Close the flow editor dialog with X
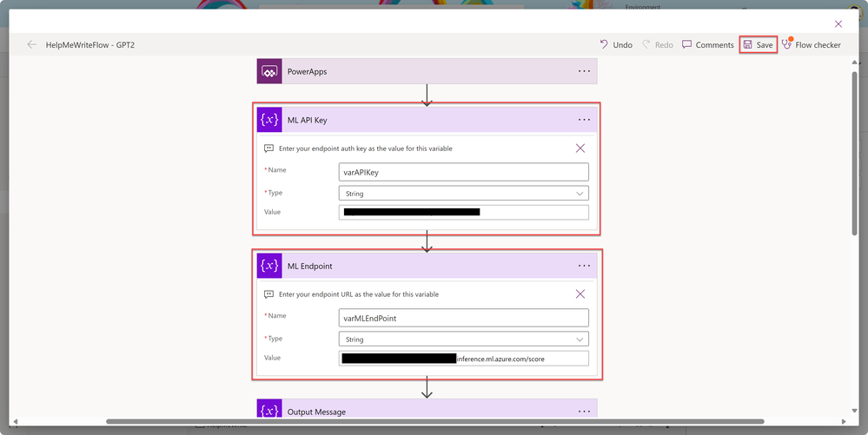 point(838,23)
